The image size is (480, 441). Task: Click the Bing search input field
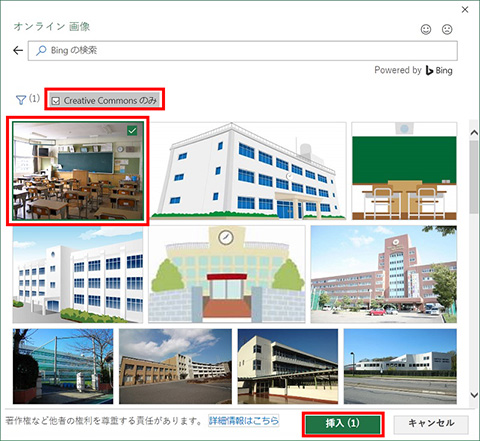(x=243, y=51)
